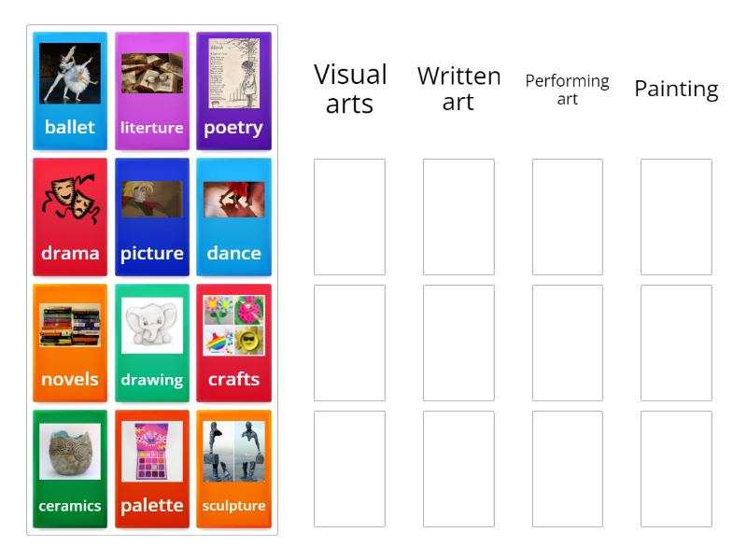Click the top drop slot under Visual arts

(350, 215)
